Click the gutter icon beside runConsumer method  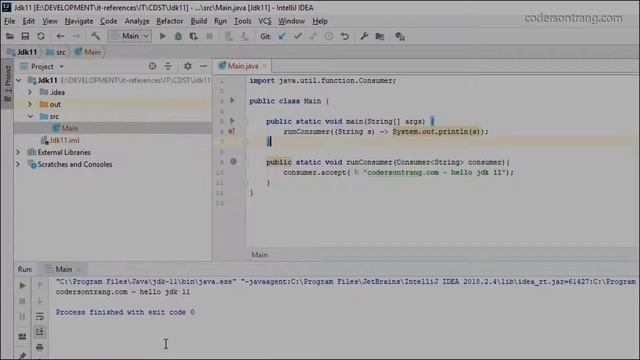[x=233, y=162]
